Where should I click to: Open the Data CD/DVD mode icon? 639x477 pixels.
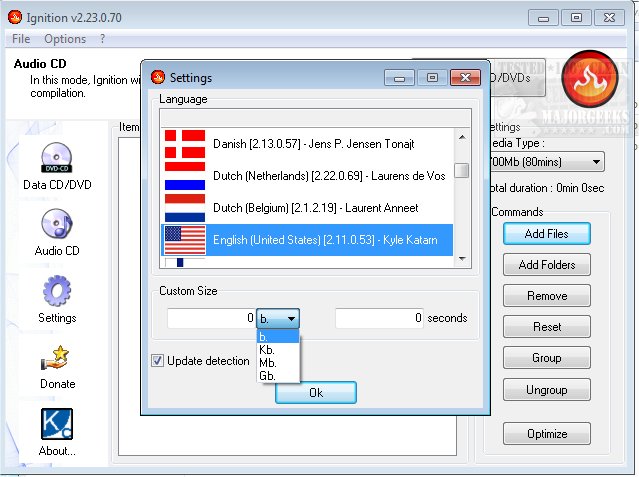click(x=57, y=157)
